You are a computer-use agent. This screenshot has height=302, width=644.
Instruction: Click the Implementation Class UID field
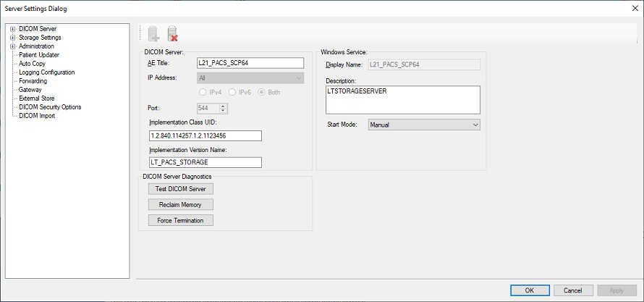[204, 135]
